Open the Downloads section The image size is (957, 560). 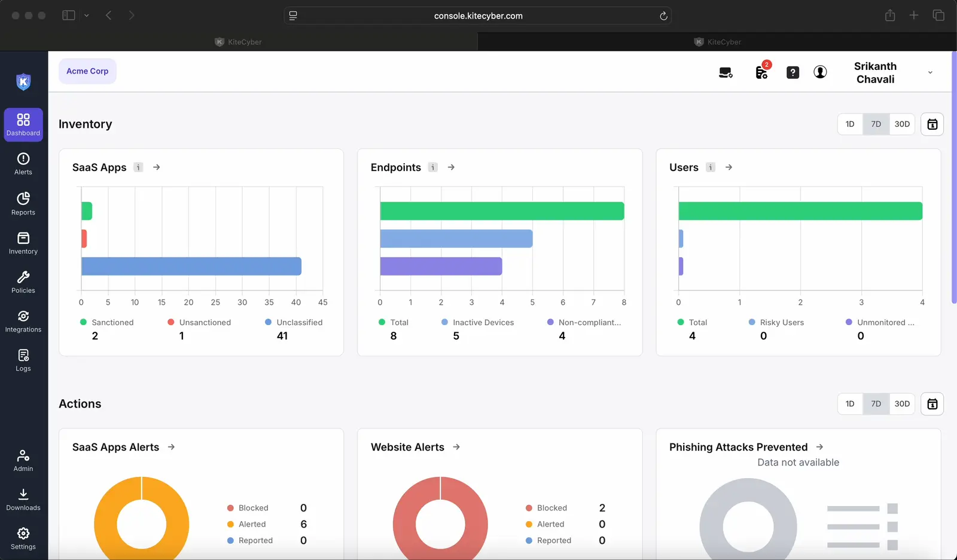point(23,498)
